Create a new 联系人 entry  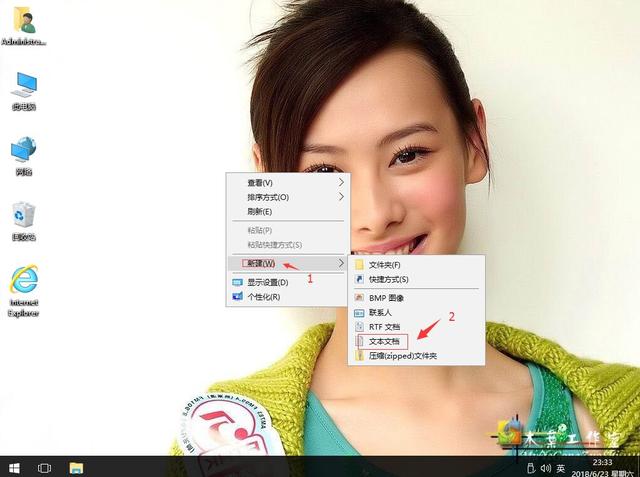point(416,313)
